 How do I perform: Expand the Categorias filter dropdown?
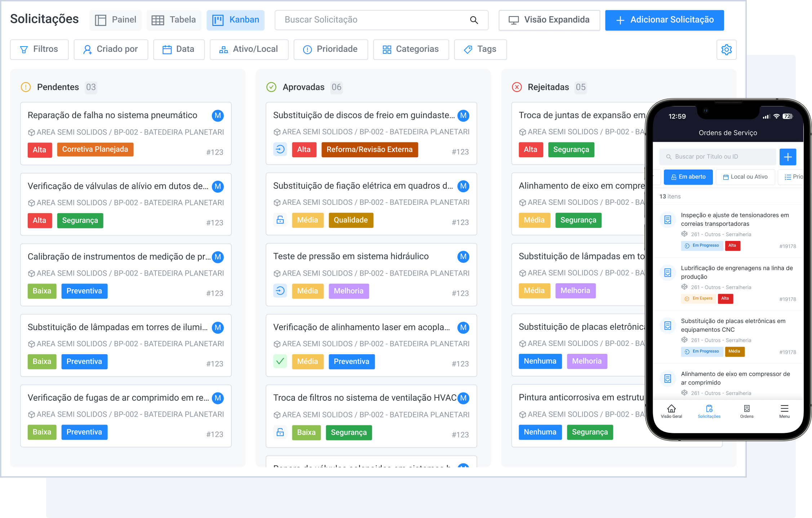click(411, 49)
